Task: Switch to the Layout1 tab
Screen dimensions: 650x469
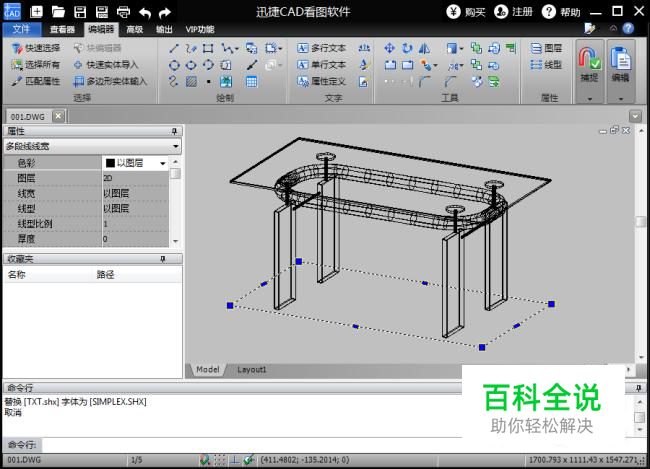Action: (x=252, y=369)
